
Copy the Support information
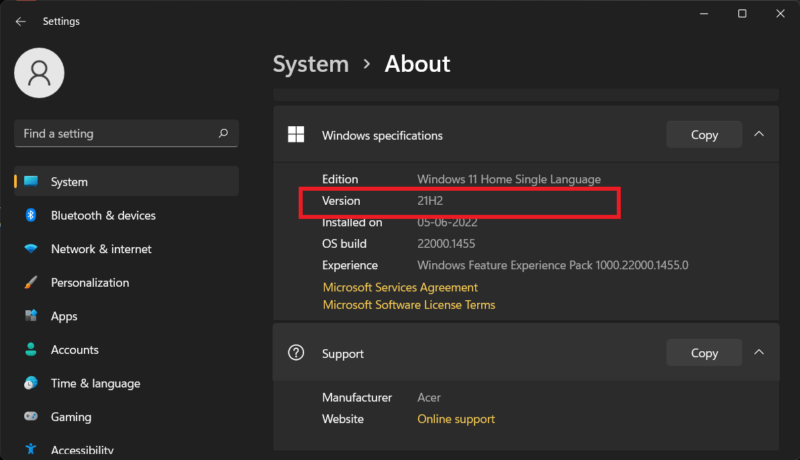coord(704,353)
